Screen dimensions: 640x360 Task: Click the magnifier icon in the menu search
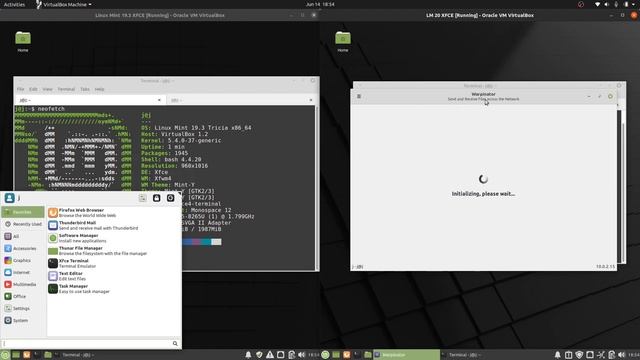(x=175, y=343)
